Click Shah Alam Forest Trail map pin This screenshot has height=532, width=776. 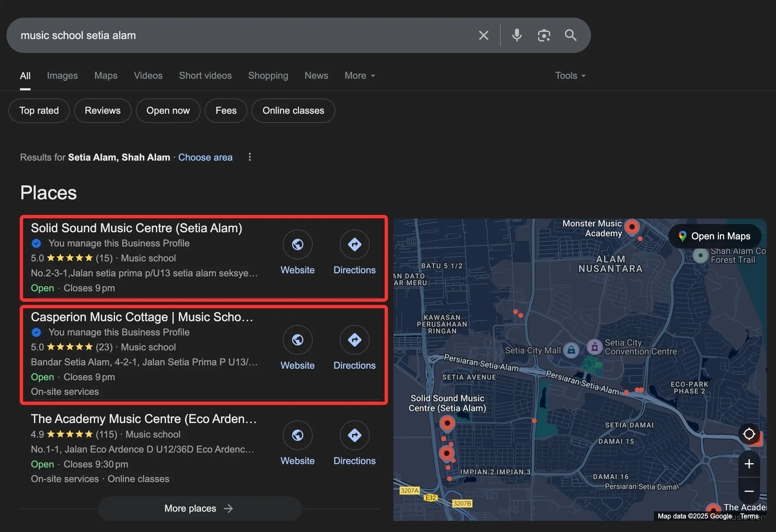700,255
